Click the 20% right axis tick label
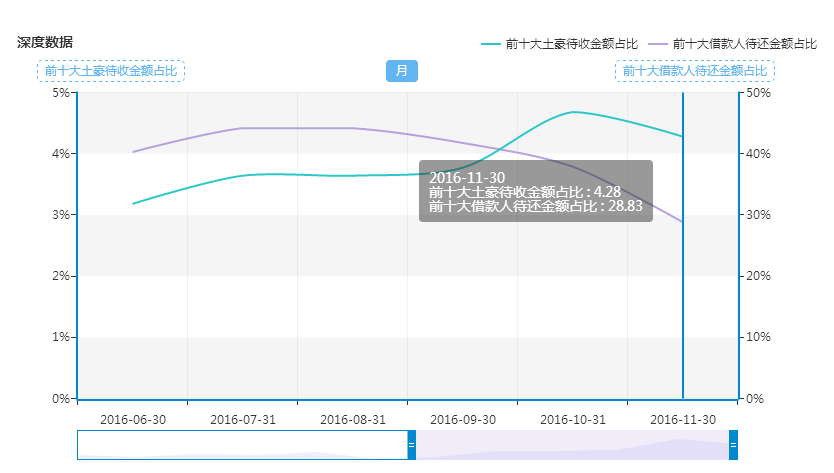Viewport: 834px width, 473px height. point(758,276)
